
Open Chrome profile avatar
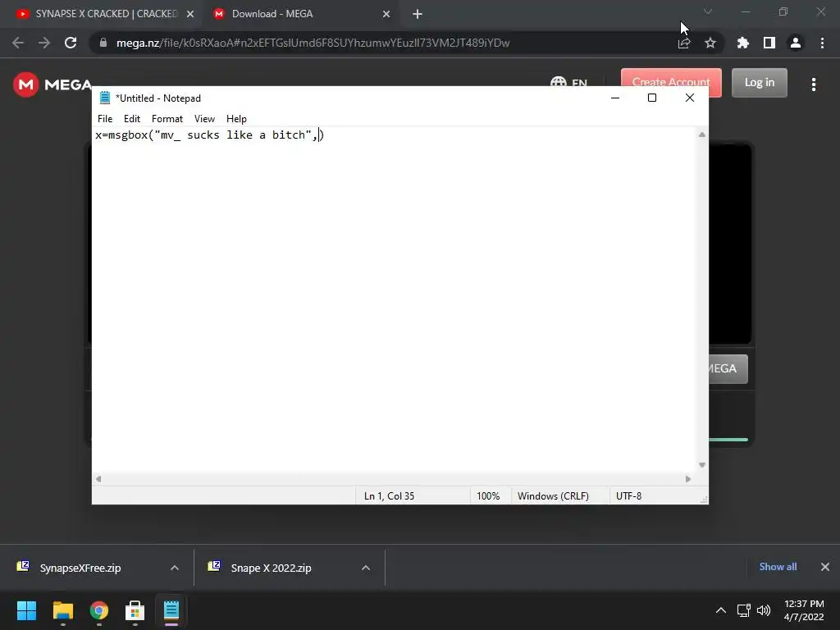796,43
